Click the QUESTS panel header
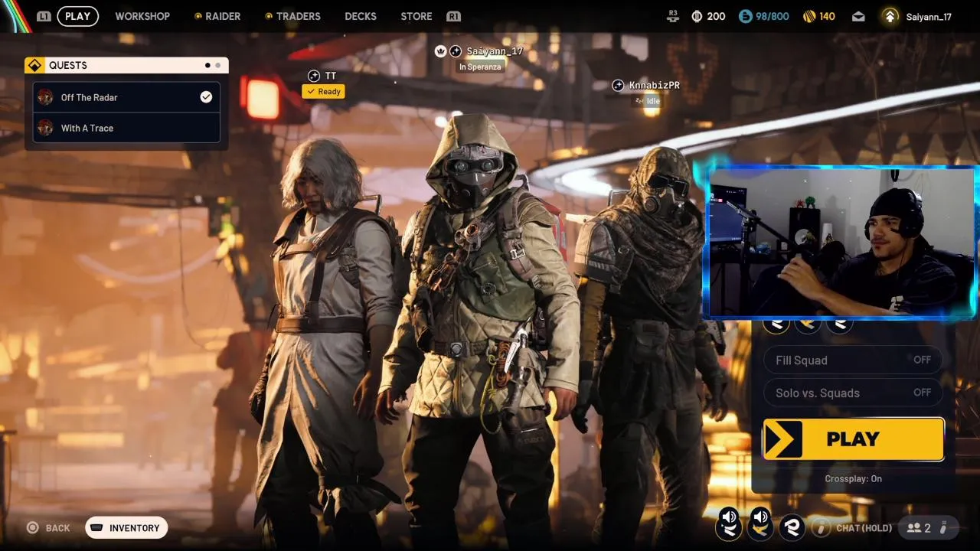The image size is (980, 551). click(126, 65)
